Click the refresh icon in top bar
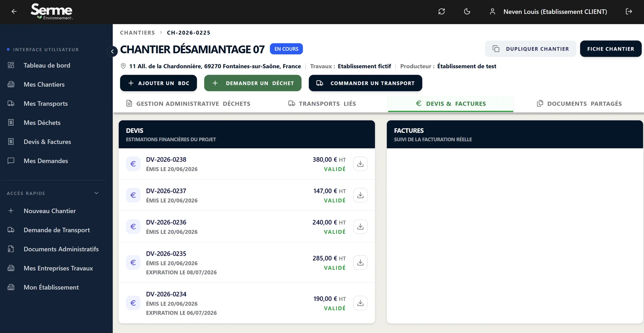644x333 pixels. 441,12
